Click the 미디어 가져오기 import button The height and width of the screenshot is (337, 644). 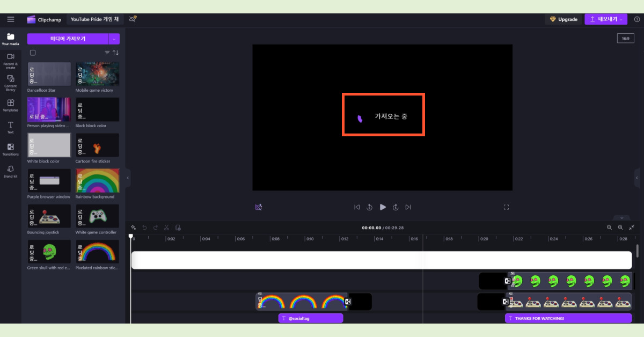pyautogui.click(x=68, y=39)
